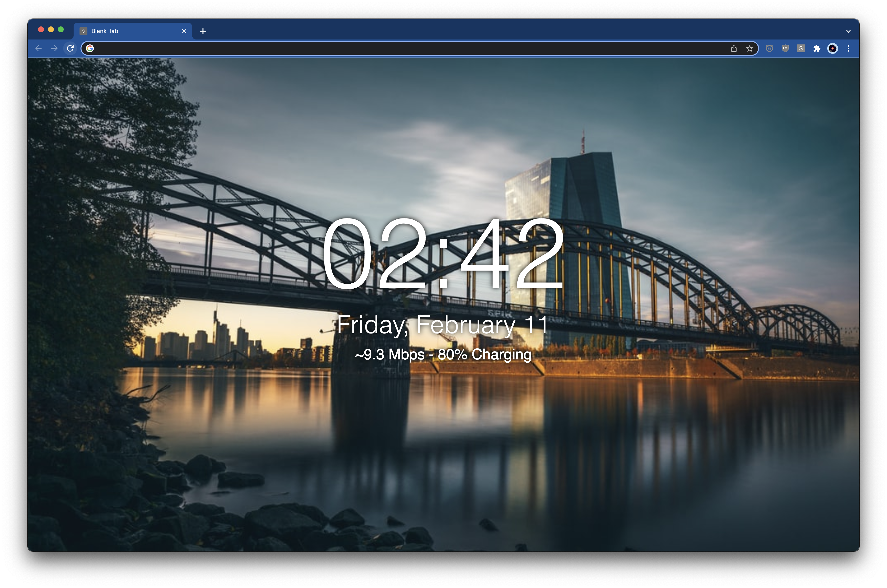
Task: Bookmark this tab with the star
Action: [749, 48]
